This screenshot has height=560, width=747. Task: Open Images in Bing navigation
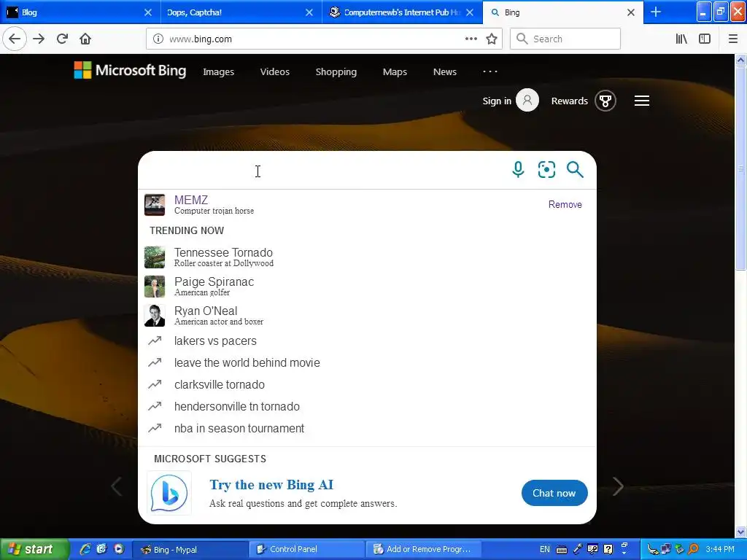coord(218,72)
